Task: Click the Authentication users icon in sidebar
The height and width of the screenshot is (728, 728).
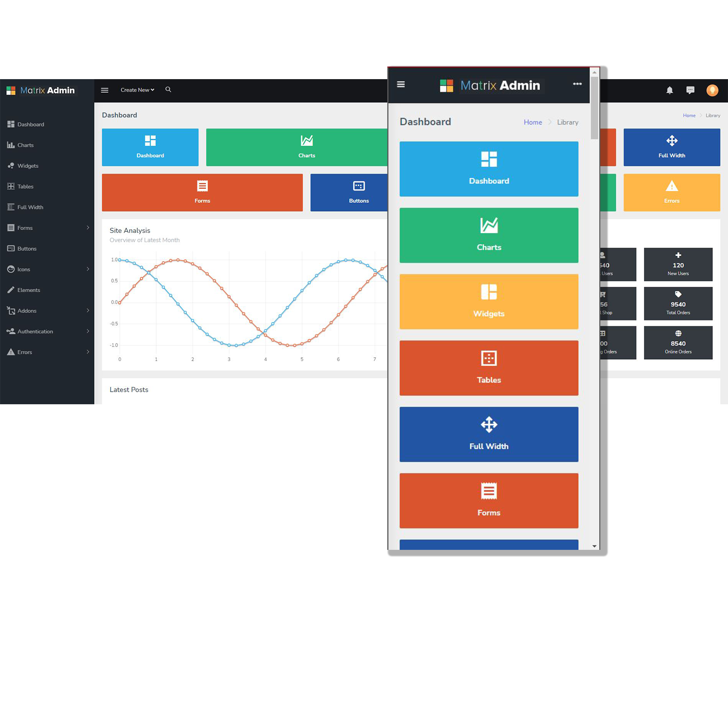Action: 11,331
